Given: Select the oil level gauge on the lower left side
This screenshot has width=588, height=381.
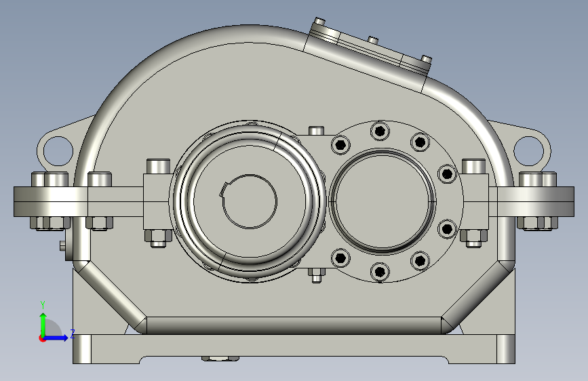Looking at the screenshot, I should [66, 245].
